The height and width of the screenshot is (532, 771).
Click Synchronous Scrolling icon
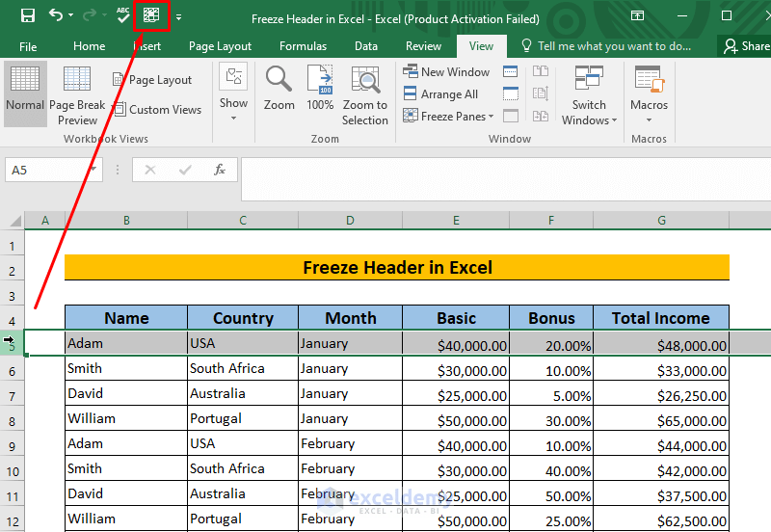point(541,93)
